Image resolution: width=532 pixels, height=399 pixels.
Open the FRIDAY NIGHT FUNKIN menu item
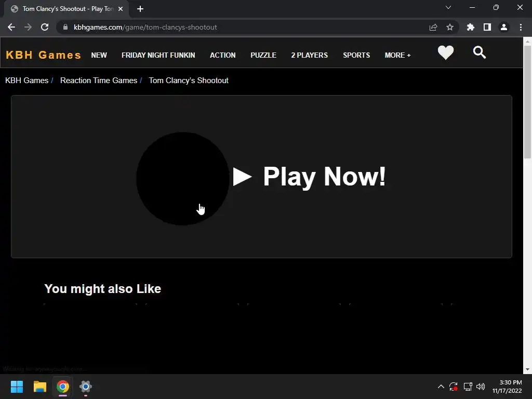[x=158, y=55]
